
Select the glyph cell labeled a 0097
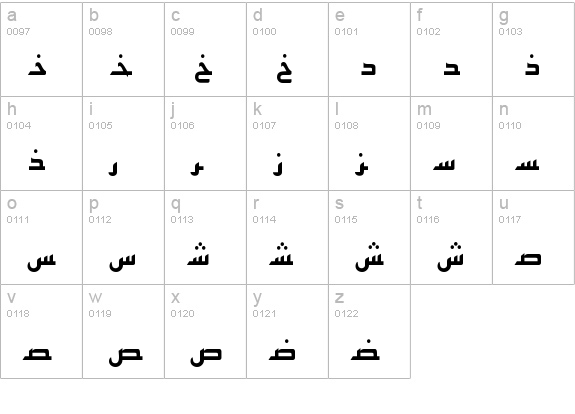[41, 50]
